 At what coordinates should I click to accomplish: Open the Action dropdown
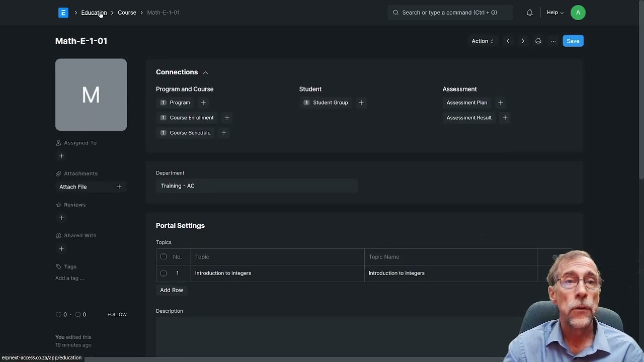tap(482, 41)
